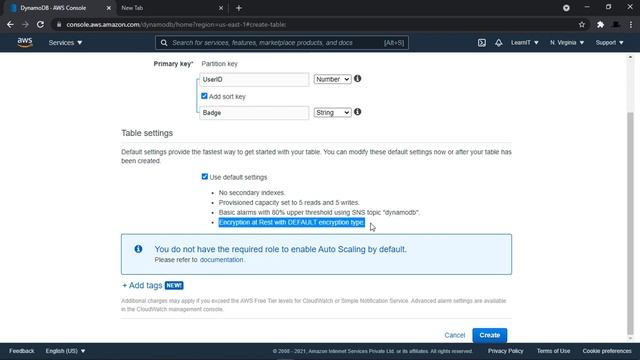Open the Privacy Policy link
640x360 pixels.
tap(505, 351)
